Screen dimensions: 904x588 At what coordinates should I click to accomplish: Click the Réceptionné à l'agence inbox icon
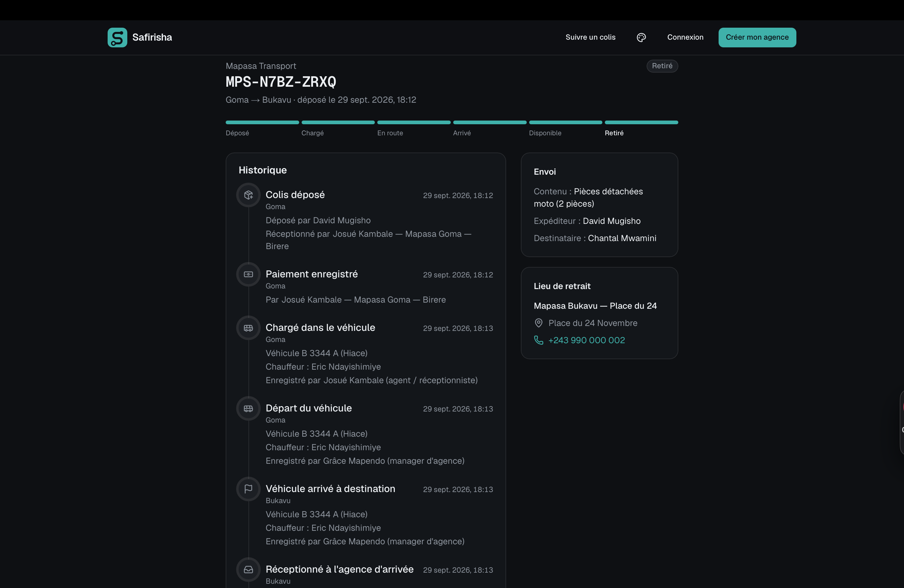pos(248,569)
